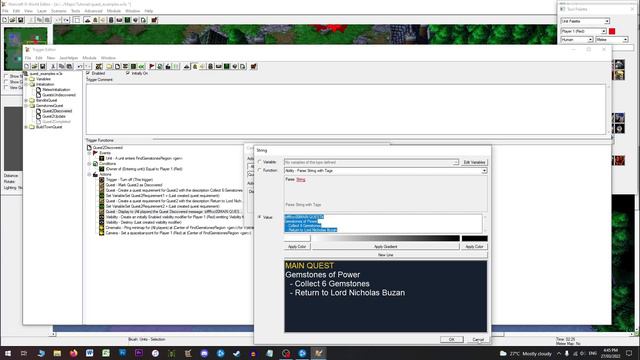The image size is (640, 360).
Task: Open the Function dropdown in String dialog
Action: pos(386,171)
